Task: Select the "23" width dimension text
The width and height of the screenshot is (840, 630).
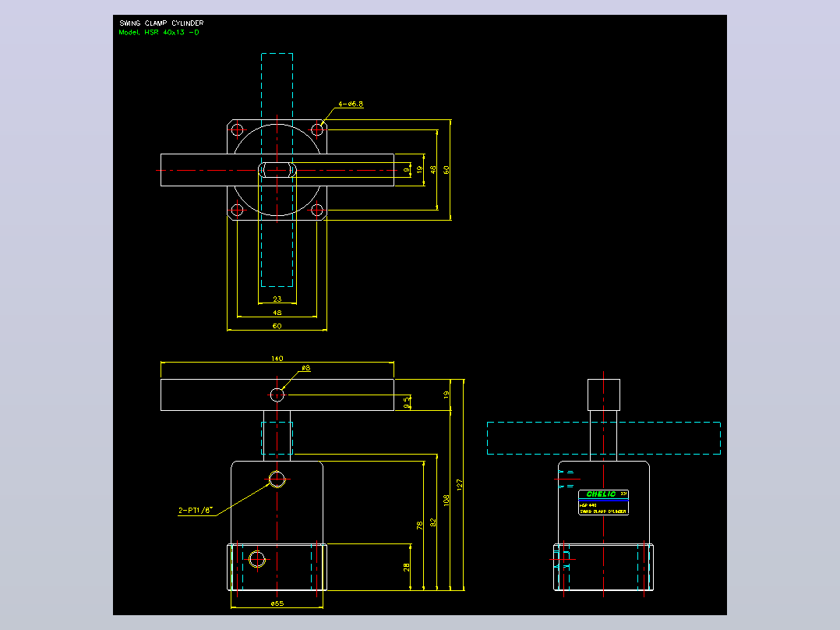Action: 277,299
